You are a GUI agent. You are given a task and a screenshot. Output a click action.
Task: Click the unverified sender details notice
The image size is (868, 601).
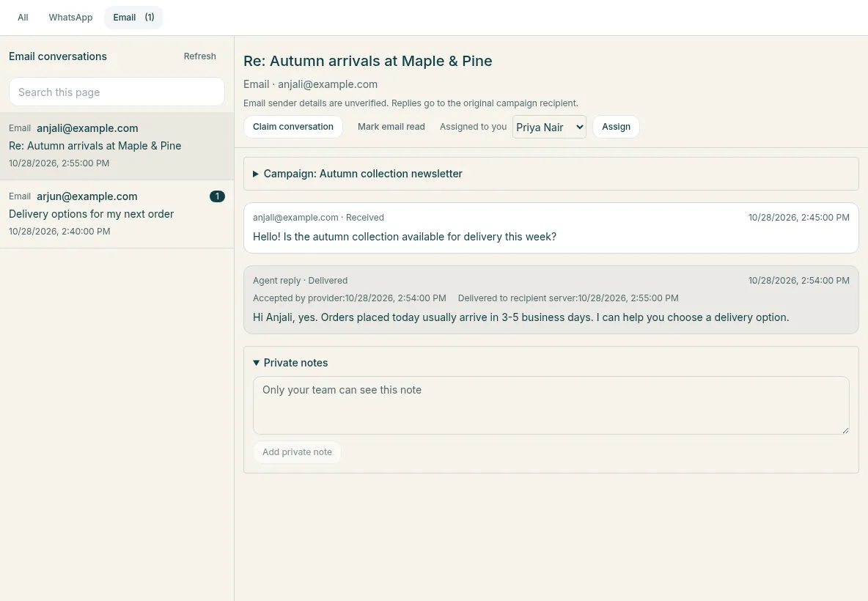(x=411, y=103)
